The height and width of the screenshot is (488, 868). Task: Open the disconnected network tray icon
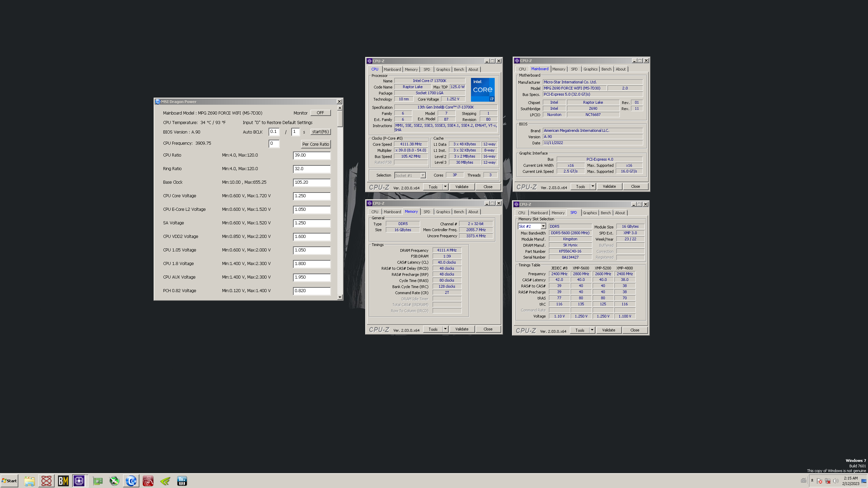coord(828,481)
